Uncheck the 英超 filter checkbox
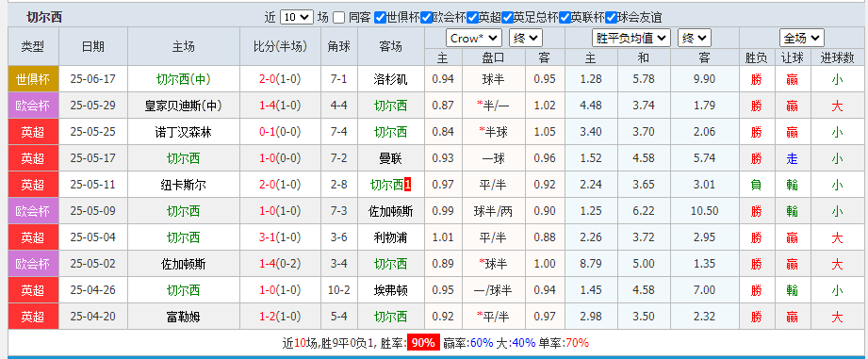 coord(472,17)
